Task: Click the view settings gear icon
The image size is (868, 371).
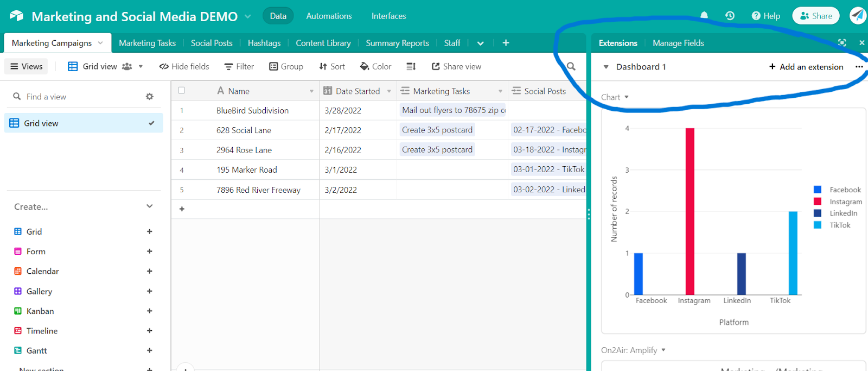Action: [x=150, y=97]
